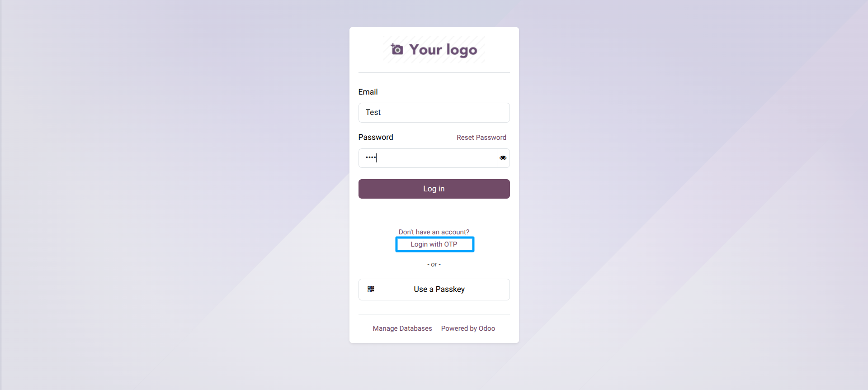Image resolution: width=868 pixels, height=390 pixels.
Task: Visit the Powered by Odoo link
Action: pyautogui.click(x=468, y=328)
